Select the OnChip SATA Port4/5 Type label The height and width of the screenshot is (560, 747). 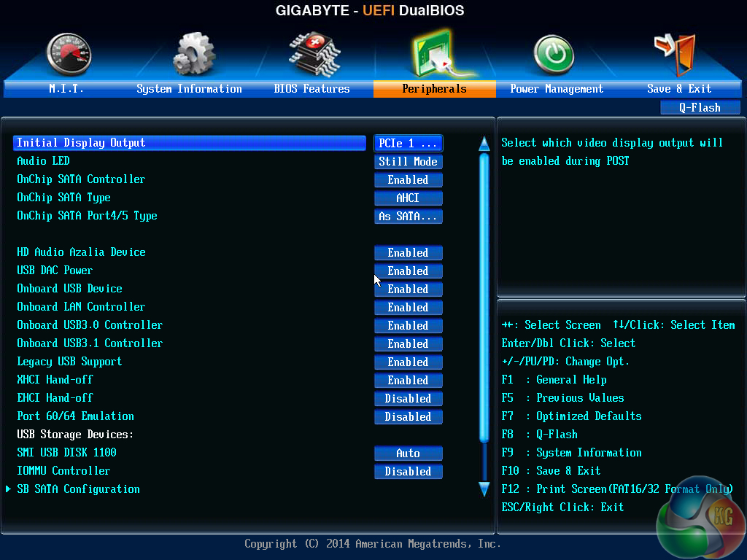click(x=88, y=216)
